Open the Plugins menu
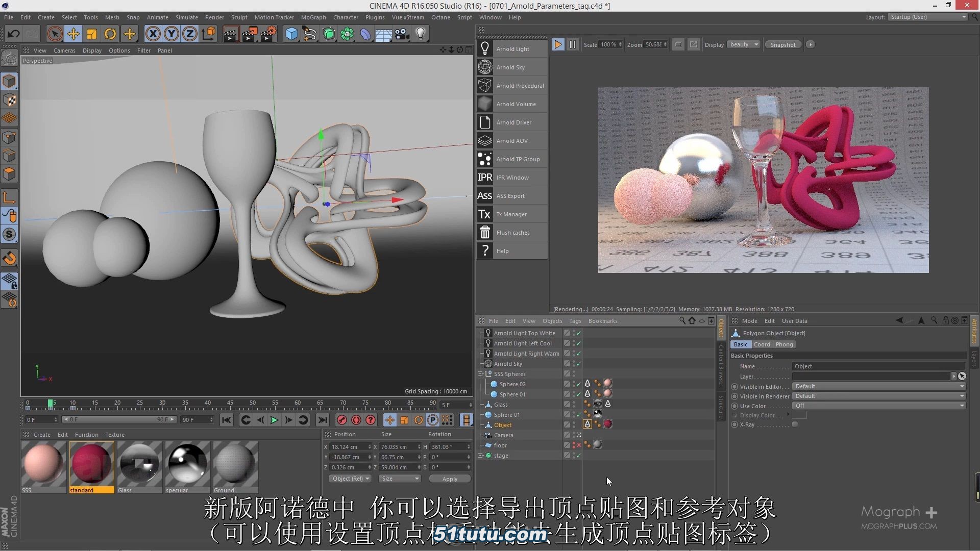This screenshot has height=551, width=980. tap(375, 17)
